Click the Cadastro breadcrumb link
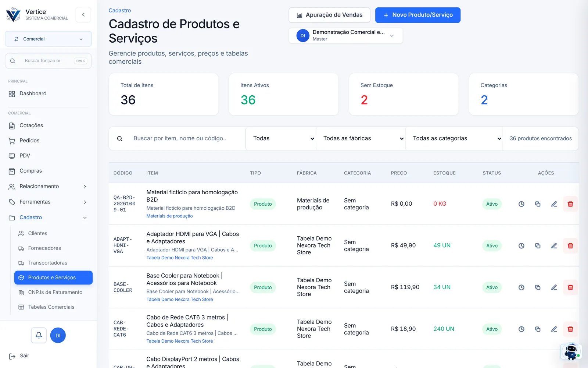The image size is (588, 368). [120, 11]
